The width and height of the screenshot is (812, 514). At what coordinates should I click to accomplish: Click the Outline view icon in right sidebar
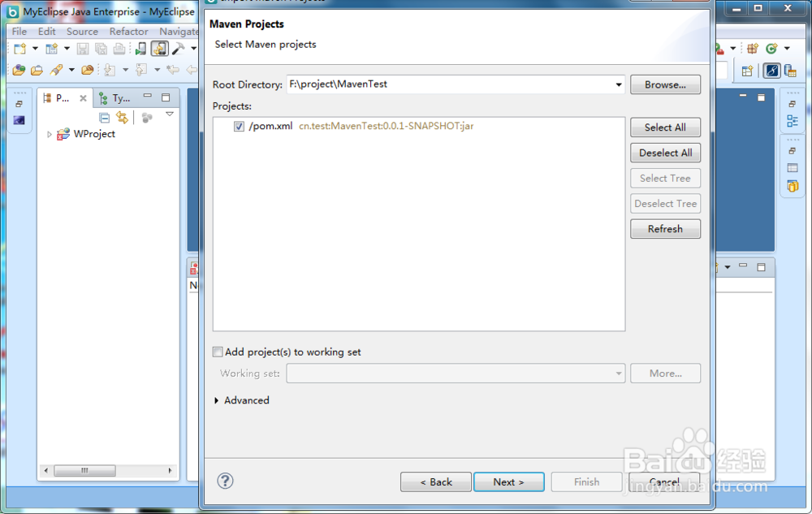tap(793, 121)
